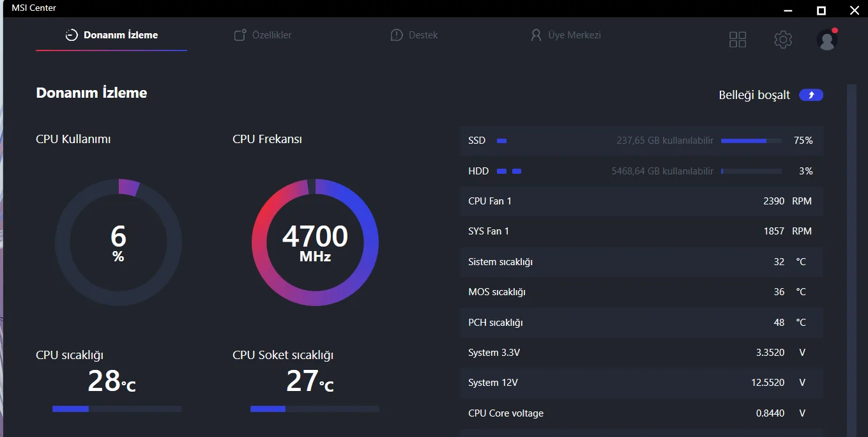868x437 pixels.
Task: Click the Donanım İzleme tab icon
Action: pyautogui.click(x=72, y=35)
